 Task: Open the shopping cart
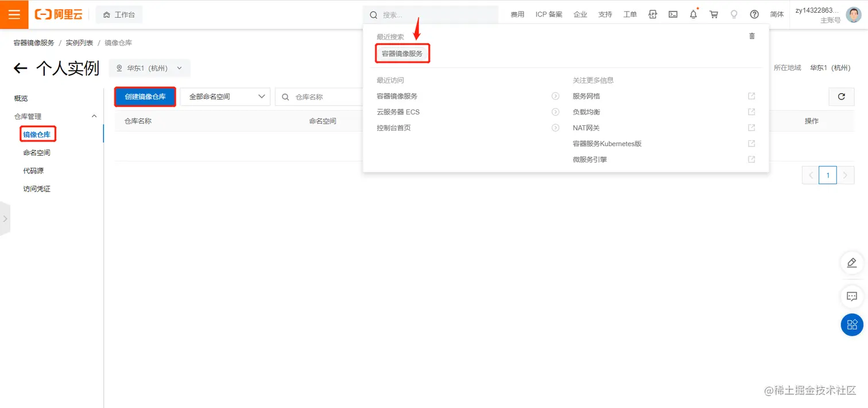point(714,14)
